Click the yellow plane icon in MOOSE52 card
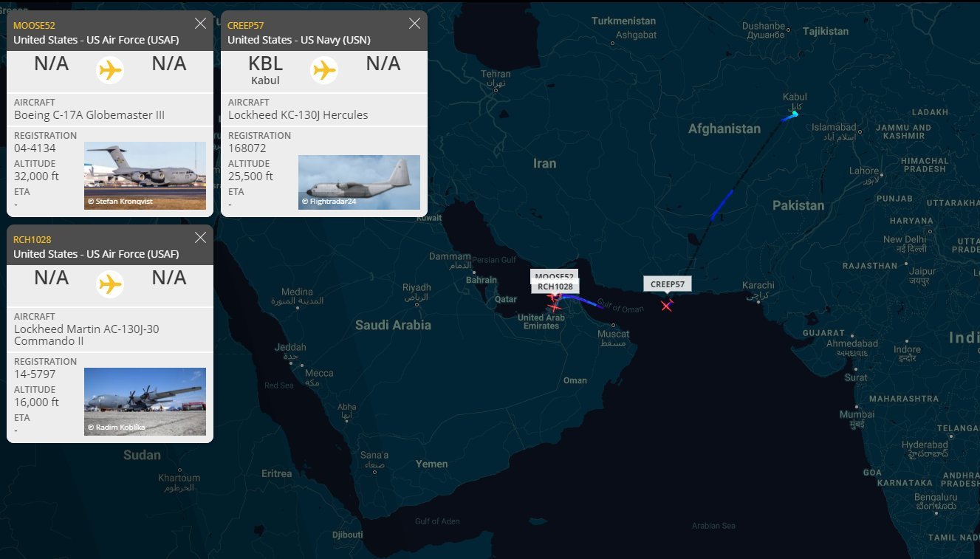This screenshot has height=559, width=980. coord(110,70)
